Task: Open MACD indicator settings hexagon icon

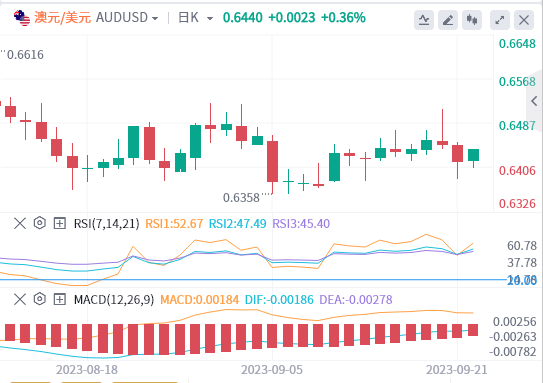Action: click(40, 299)
